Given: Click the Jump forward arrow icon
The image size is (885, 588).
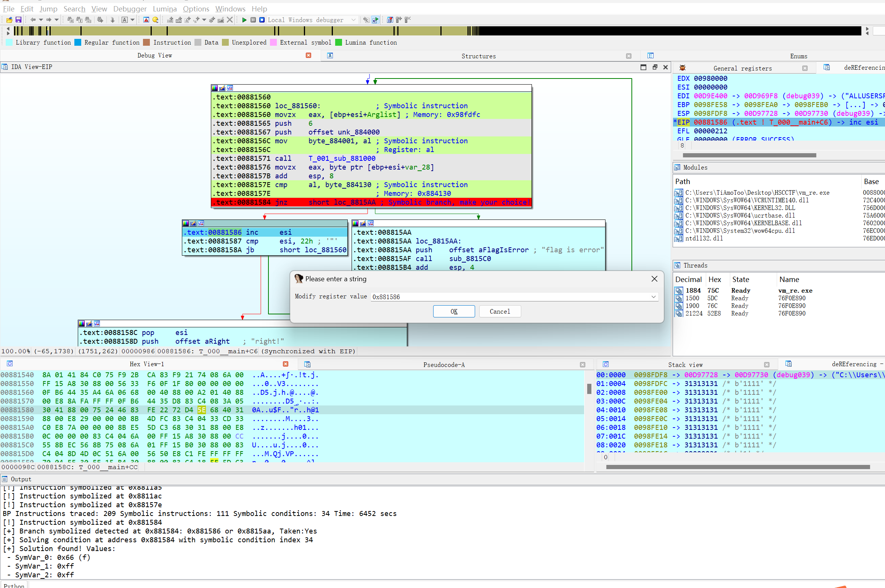Looking at the screenshot, I should click(x=49, y=20).
